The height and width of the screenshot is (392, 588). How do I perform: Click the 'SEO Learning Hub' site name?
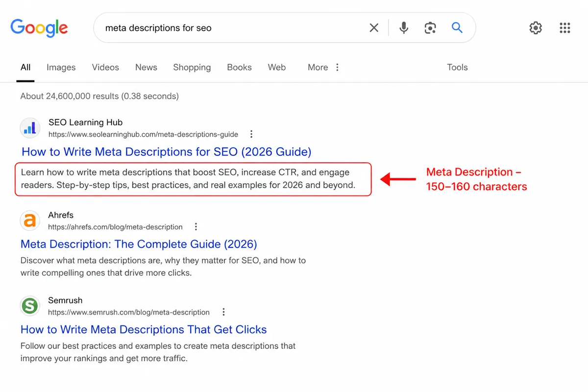(x=85, y=122)
